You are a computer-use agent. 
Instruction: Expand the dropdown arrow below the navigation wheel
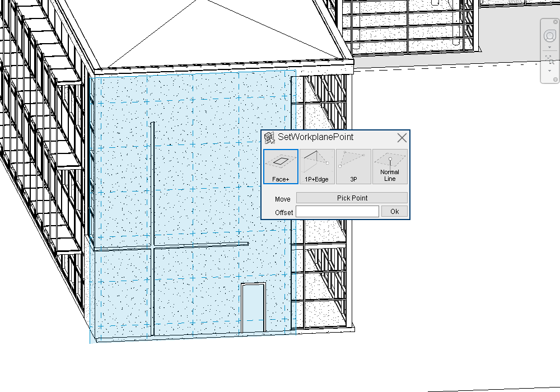pyautogui.click(x=549, y=47)
